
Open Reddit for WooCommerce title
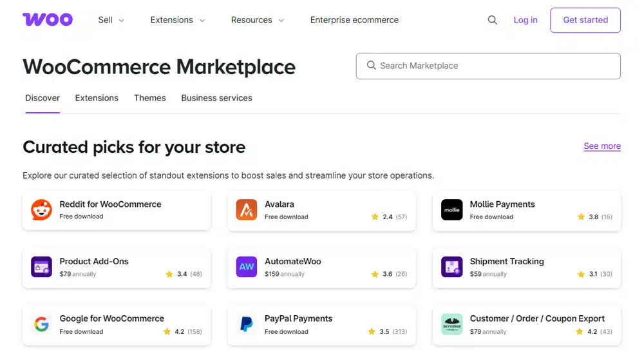111,204
